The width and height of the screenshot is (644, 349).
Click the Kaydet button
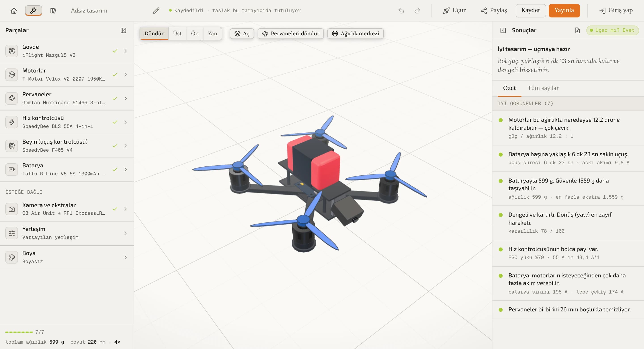[x=530, y=11]
